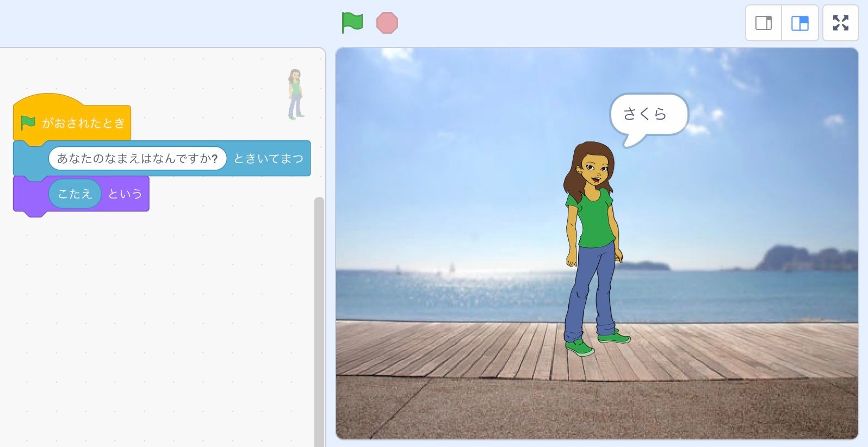868x447 pixels.
Task: Enter full screen stage mode
Action: 841,23
